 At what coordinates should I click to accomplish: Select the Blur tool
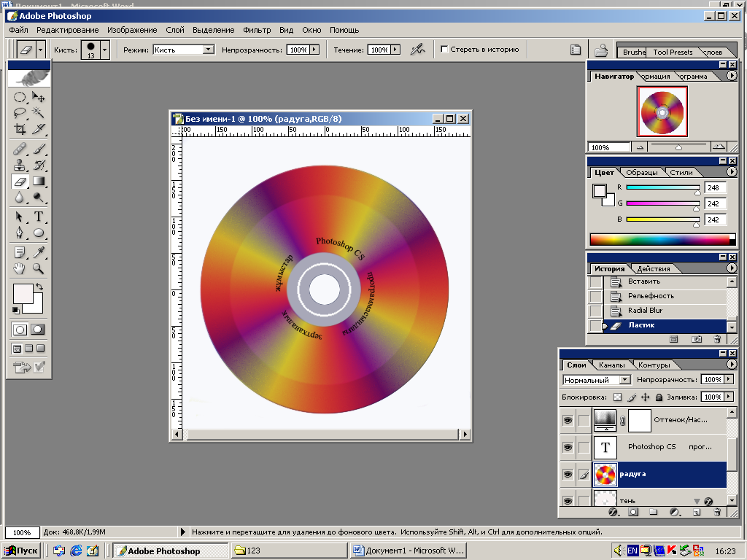pyautogui.click(x=20, y=197)
